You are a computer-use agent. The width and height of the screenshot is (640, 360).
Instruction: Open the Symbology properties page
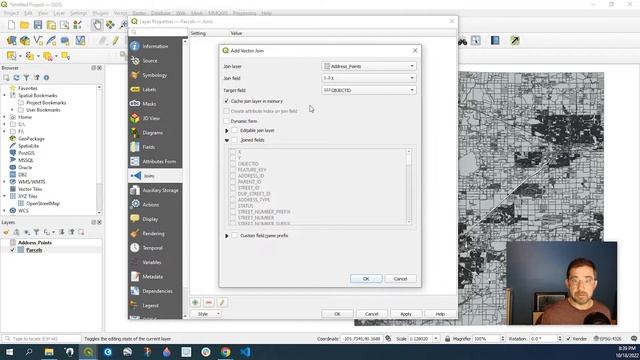155,75
